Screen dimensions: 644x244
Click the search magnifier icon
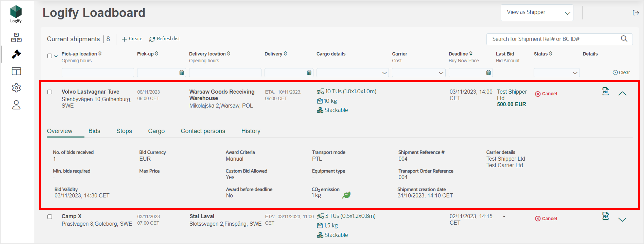(x=624, y=39)
